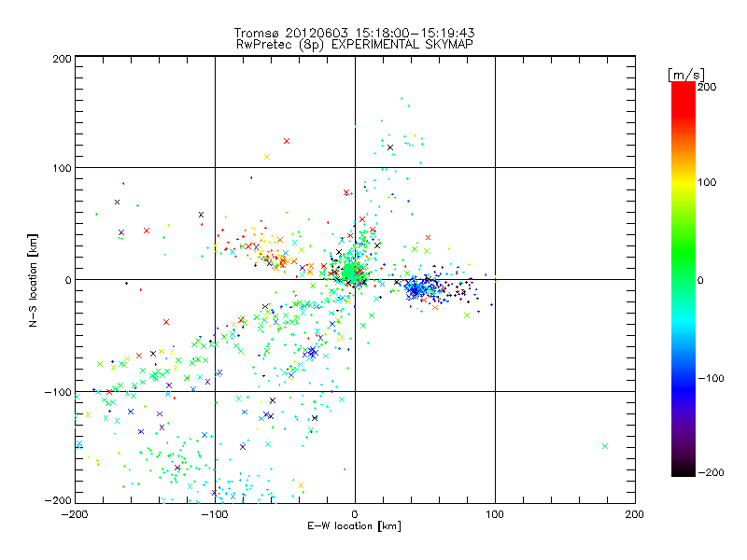Click the colorbar label '-100'
Viewport: 747px width, 560px height.
click(711, 378)
